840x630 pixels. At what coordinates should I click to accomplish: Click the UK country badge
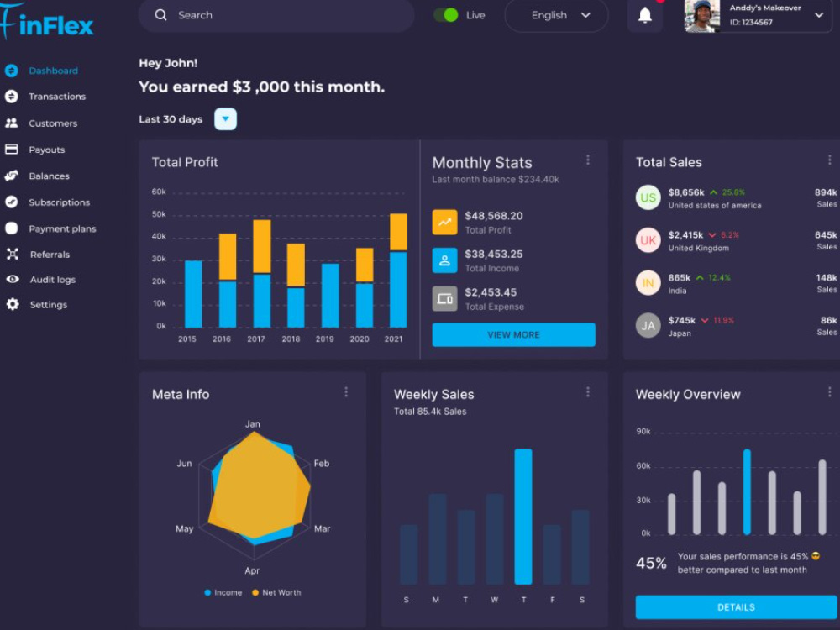pos(648,240)
